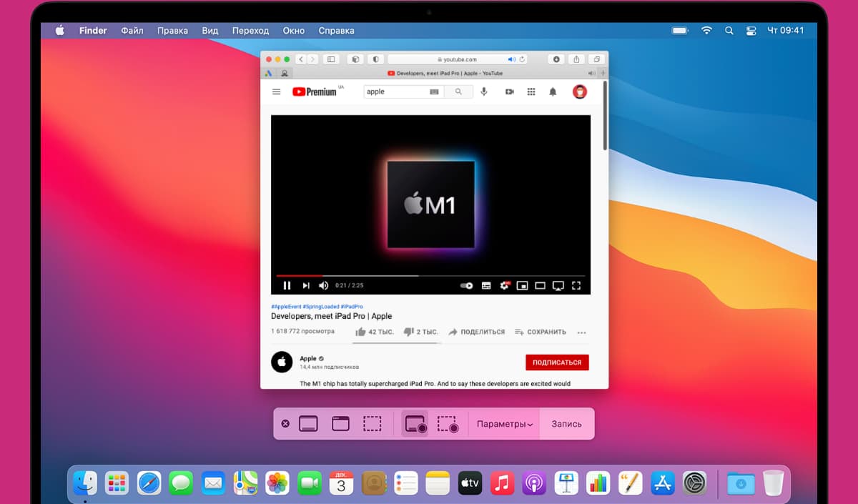Click СОХРАНИТЬ to save video
Viewport: 858px width, 504px height.
click(x=541, y=332)
